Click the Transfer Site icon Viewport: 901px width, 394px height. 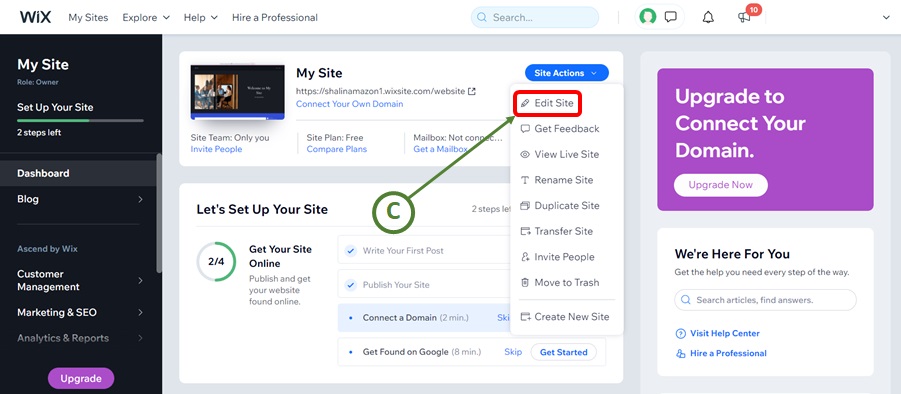(x=525, y=231)
